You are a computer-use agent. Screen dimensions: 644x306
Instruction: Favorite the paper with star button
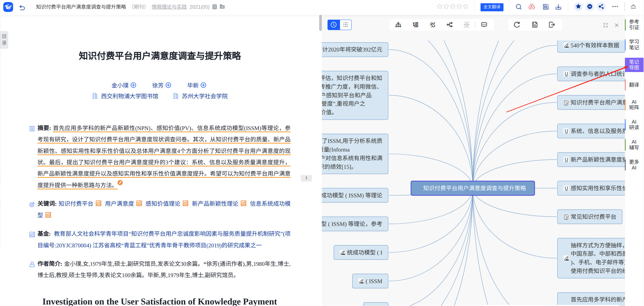pos(578,7)
